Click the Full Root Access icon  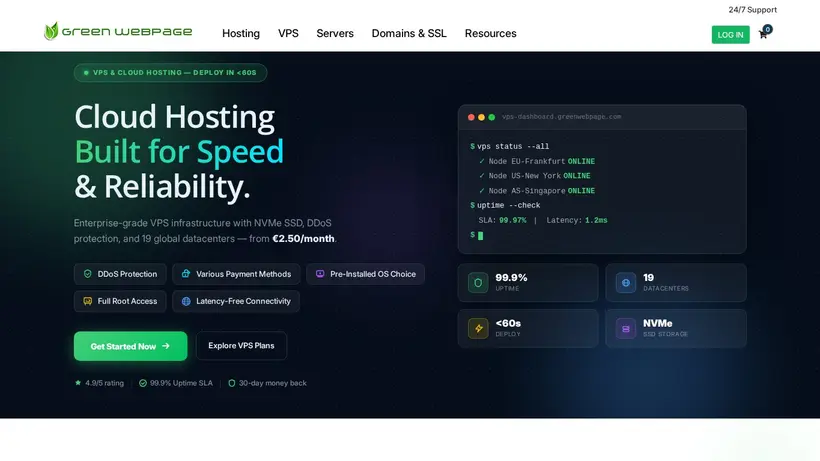87,301
